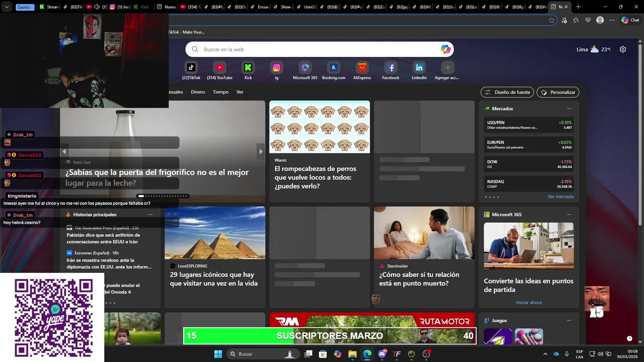Viewport: 644px width, 362px height.
Task: Switch to the Encuer tab
Action: click(x=260, y=7)
